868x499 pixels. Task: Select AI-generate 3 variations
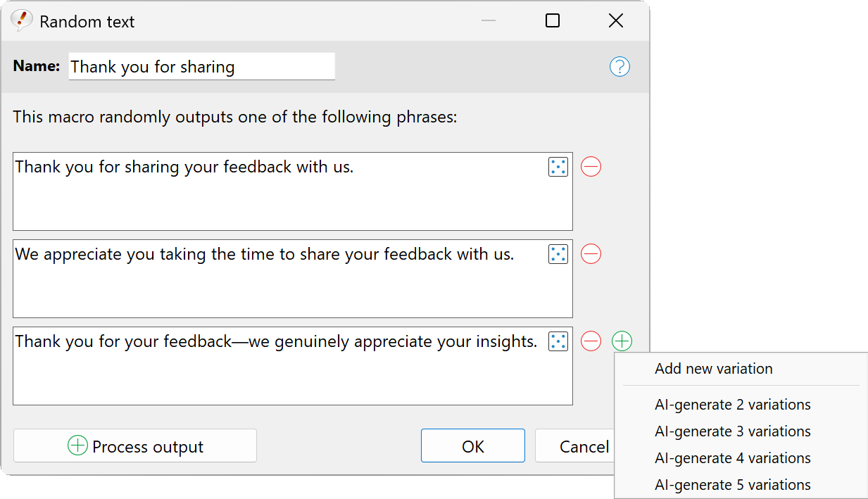732,431
